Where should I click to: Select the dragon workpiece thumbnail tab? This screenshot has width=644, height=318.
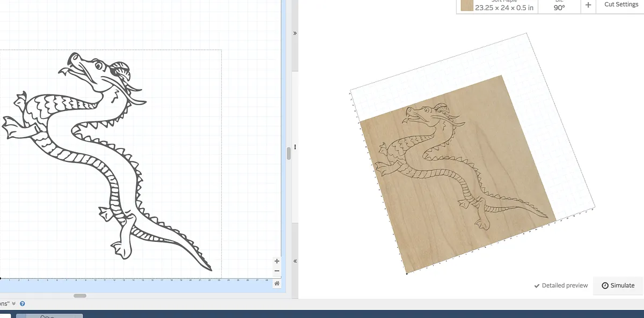pyautogui.click(x=49, y=315)
